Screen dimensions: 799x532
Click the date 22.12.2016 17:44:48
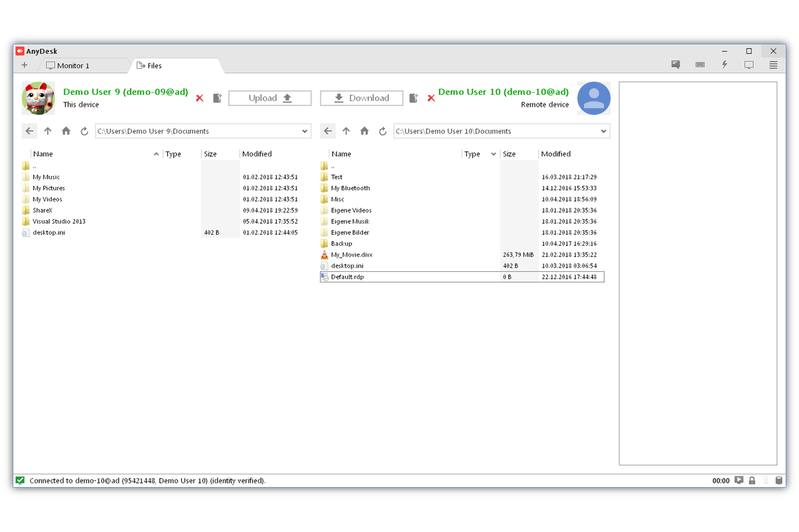click(x=569, y=277)
